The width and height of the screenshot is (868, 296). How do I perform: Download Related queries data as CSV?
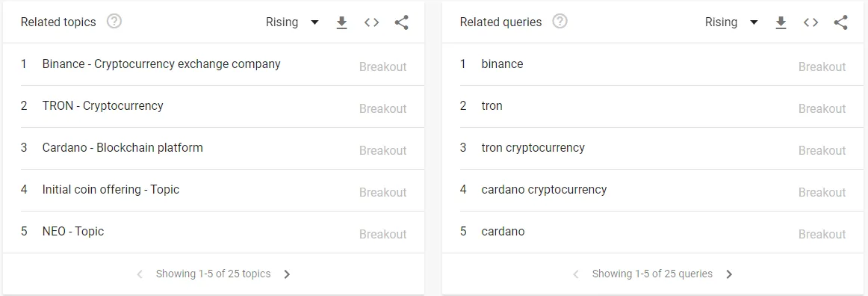[x=781, y=22]
